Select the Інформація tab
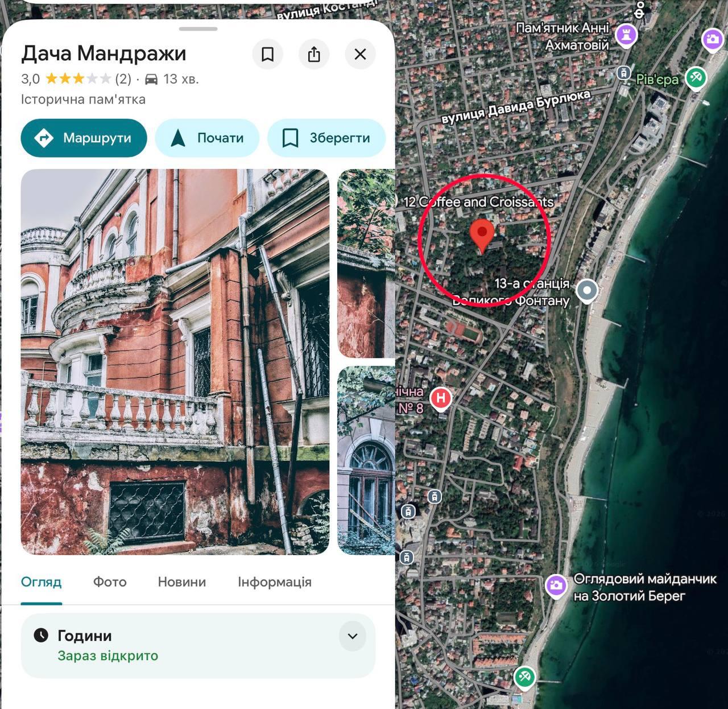 click(275, 582)
